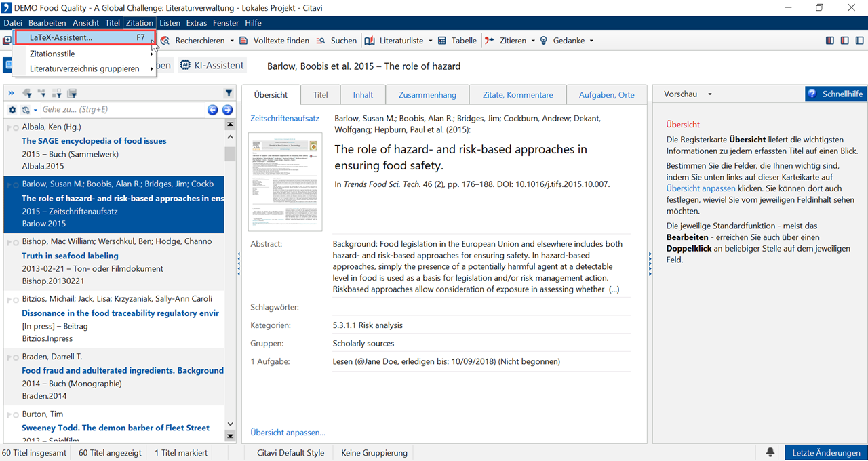Toggle the three-column layout icon
This screenshot has height=461, width=868.
(830, 41)
